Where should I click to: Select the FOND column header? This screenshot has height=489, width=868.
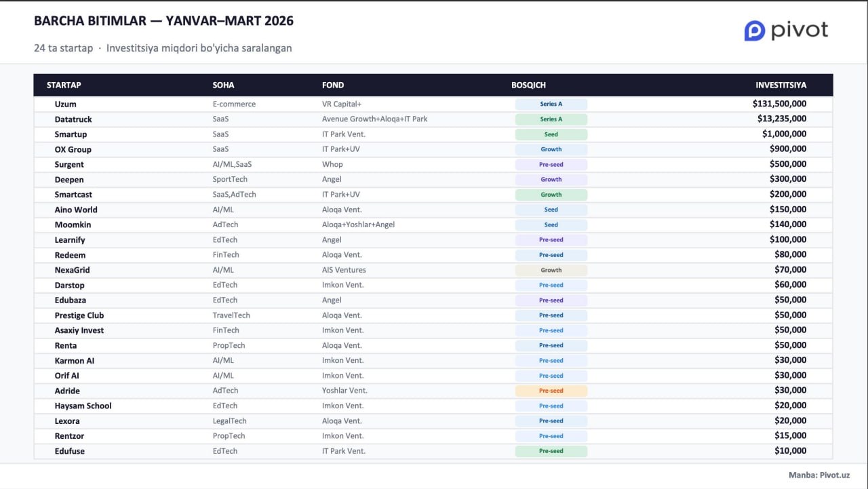click(332, 85)
